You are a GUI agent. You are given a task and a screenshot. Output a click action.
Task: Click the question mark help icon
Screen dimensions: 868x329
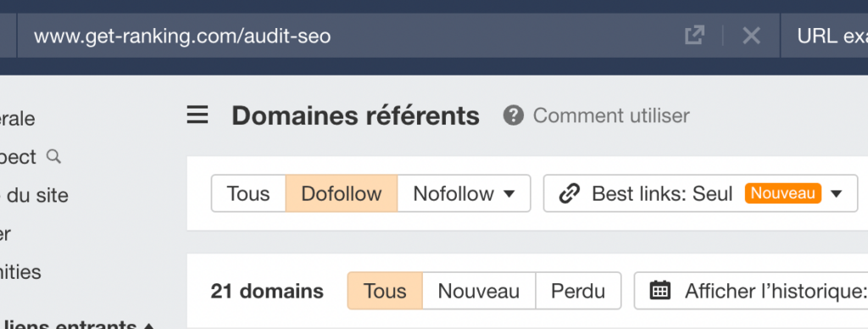[x=513, y=116]
